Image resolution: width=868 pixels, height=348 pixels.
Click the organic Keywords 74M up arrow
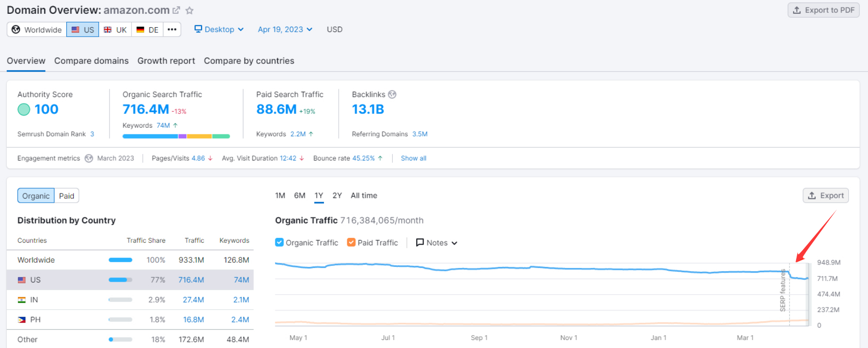tap(175, 125)
